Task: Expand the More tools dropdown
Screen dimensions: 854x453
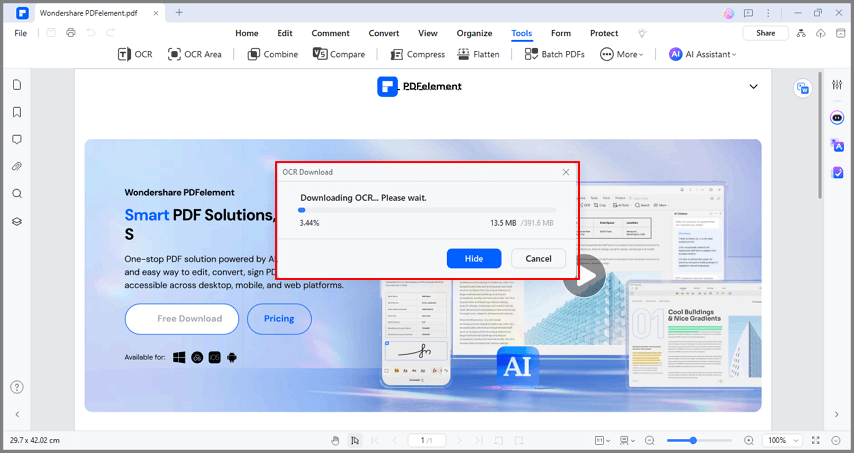Action: coord(621,54)
